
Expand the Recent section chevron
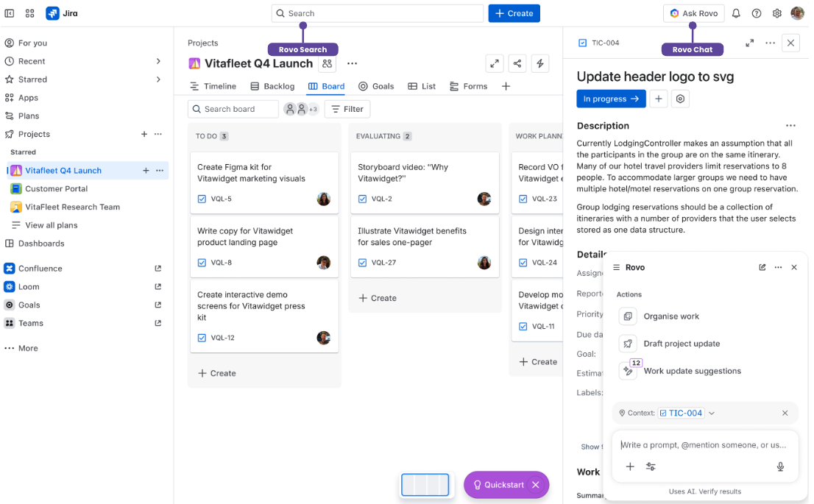click(158, 61)
